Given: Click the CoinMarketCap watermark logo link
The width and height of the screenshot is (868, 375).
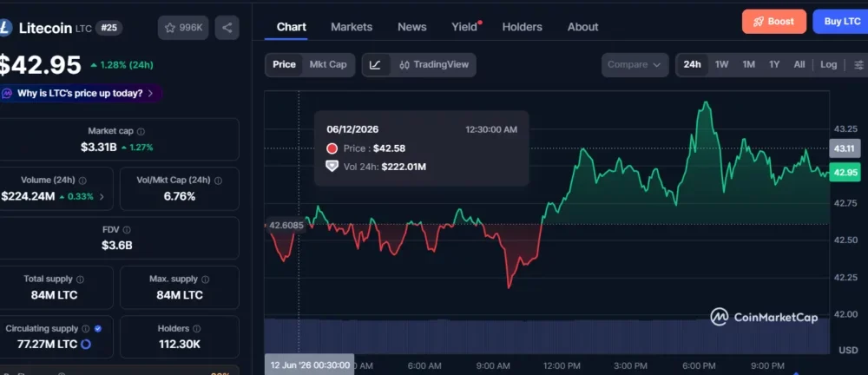Looking at the screenshot, I should coord(765,318).
